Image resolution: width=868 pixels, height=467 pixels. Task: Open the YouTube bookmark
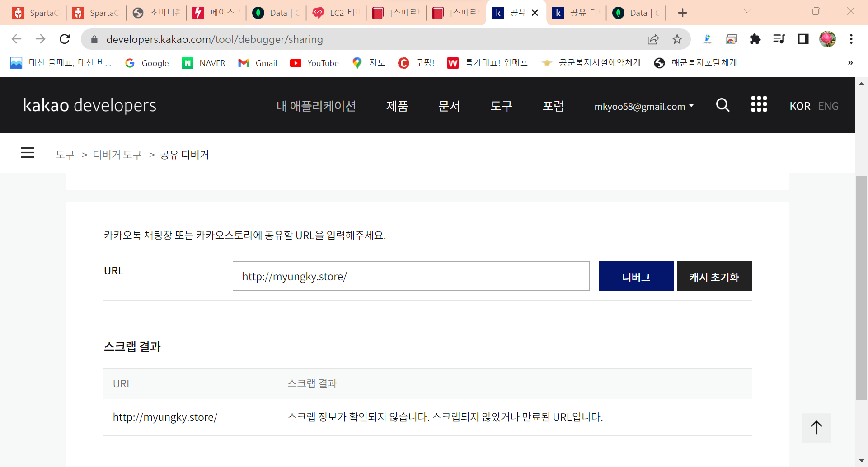[314, 63]
